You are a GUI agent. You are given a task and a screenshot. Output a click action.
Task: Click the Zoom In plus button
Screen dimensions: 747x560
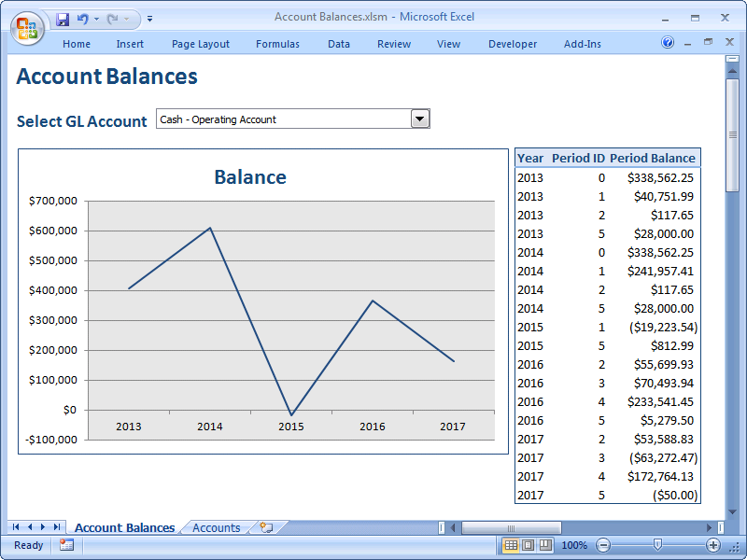[713, 545]
